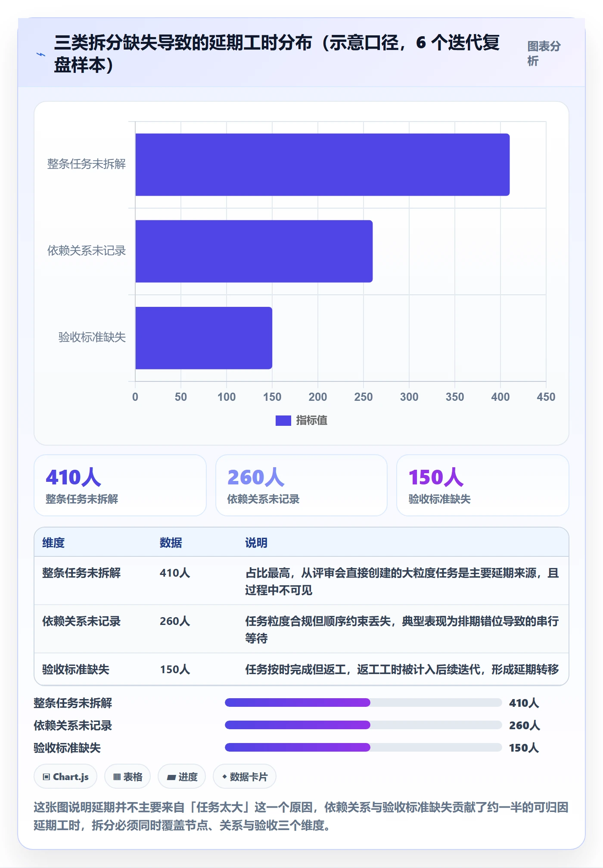Click the chart y-axis label 验收标准缺失
The height and width of the screenshot is (868, 603).
tap(92, 337)
